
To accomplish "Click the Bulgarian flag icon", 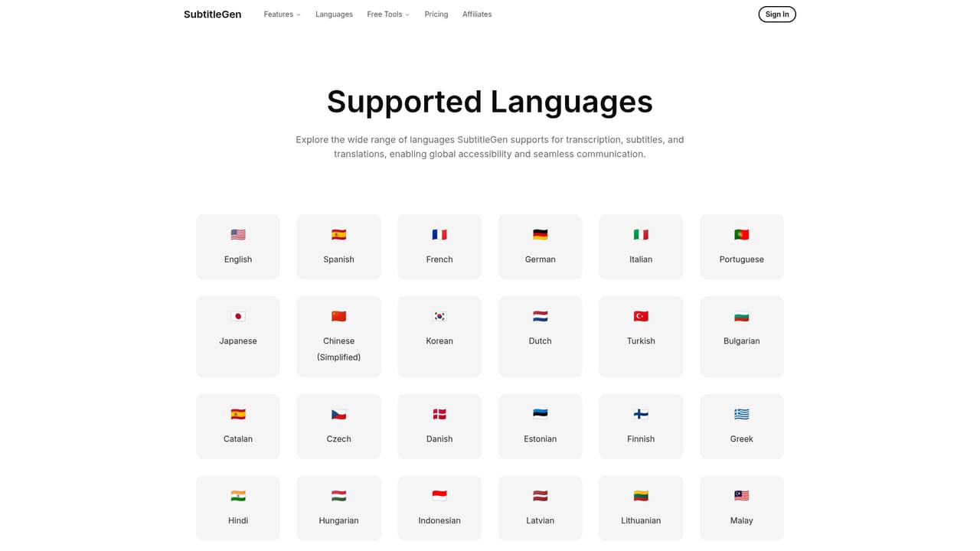I will point(741,316).
